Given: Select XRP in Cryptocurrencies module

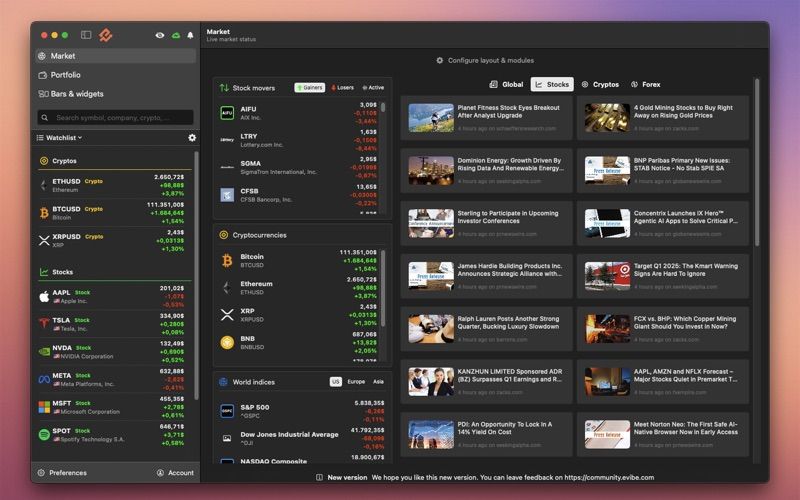Looking at the screenshot, I should click(298, 315).
